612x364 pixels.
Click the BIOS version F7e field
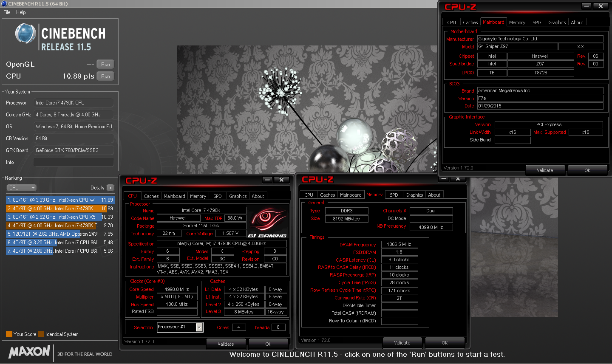pyautogui.click(x=540, y=98)
